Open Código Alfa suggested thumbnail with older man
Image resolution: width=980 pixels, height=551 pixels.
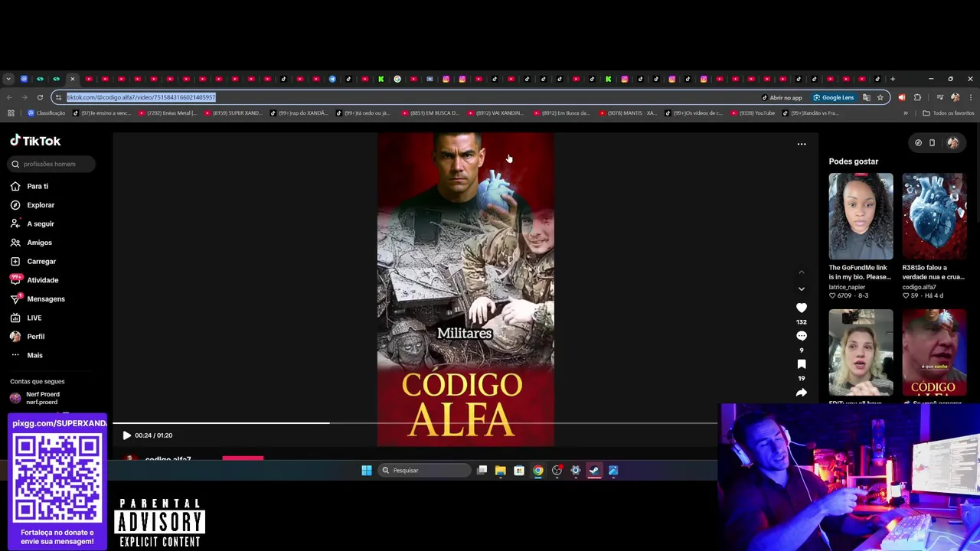tap(934, 353)
